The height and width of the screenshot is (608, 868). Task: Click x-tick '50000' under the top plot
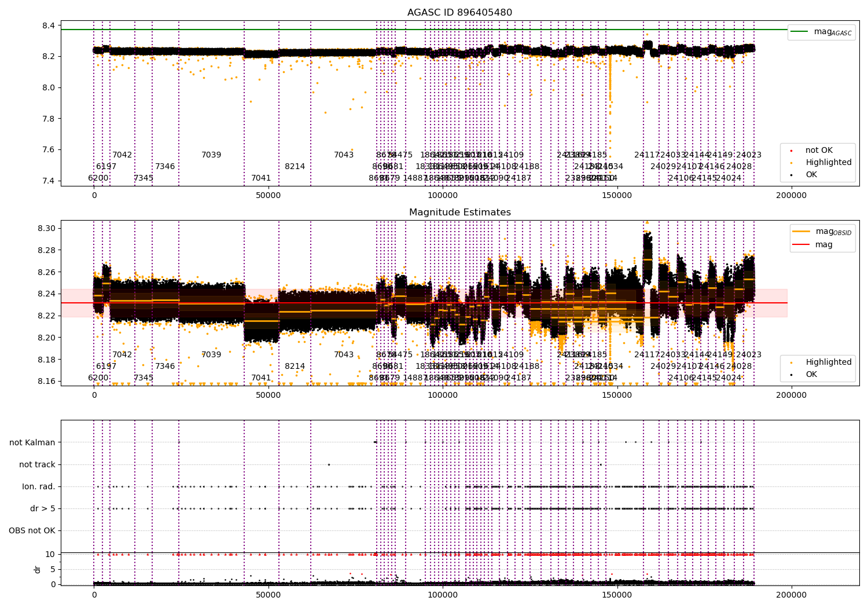(x=269, y=196)
